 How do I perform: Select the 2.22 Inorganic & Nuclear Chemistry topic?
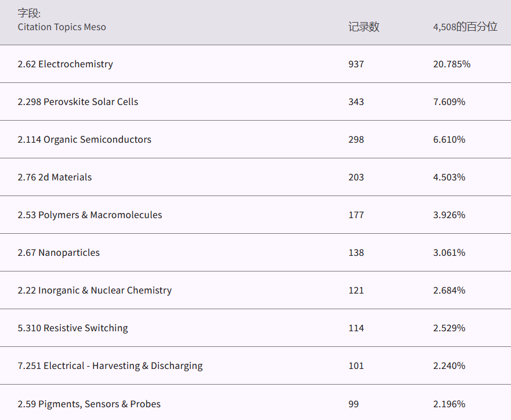(x=95, y=290)
